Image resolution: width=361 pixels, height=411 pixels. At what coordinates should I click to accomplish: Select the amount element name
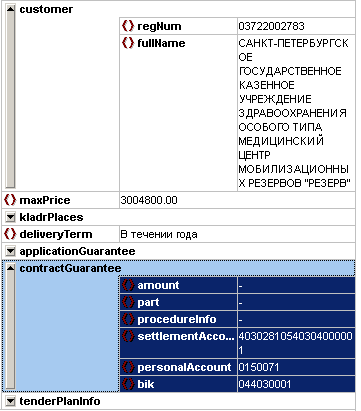(x=158, y=285)
